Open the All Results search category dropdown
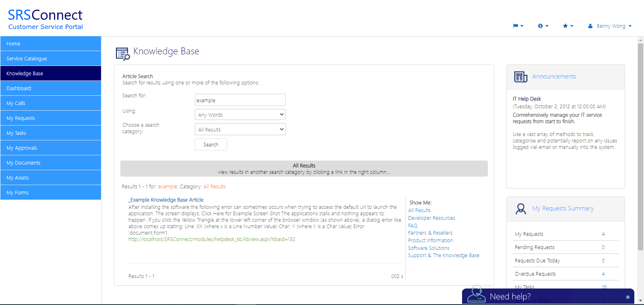The width and height of the screenshot is (644, 305). pyautogui.click(x=240, y=130)
